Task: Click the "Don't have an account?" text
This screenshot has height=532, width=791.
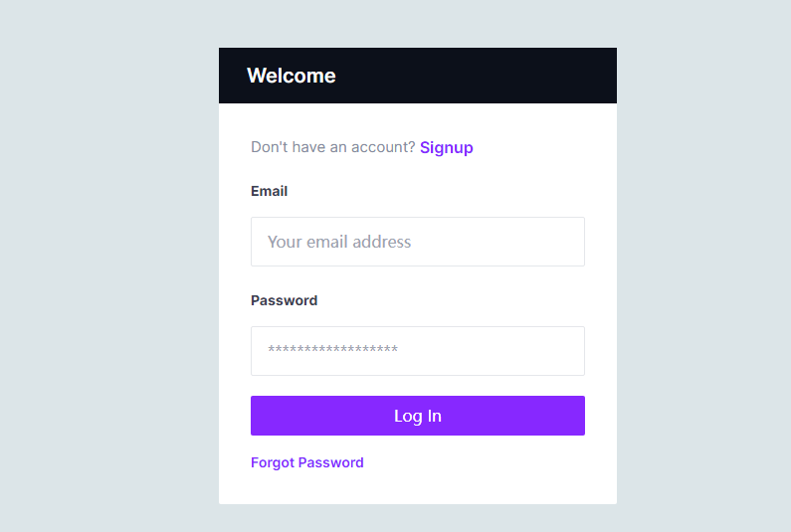Action: pyautogui.click(x=333, y=147)
